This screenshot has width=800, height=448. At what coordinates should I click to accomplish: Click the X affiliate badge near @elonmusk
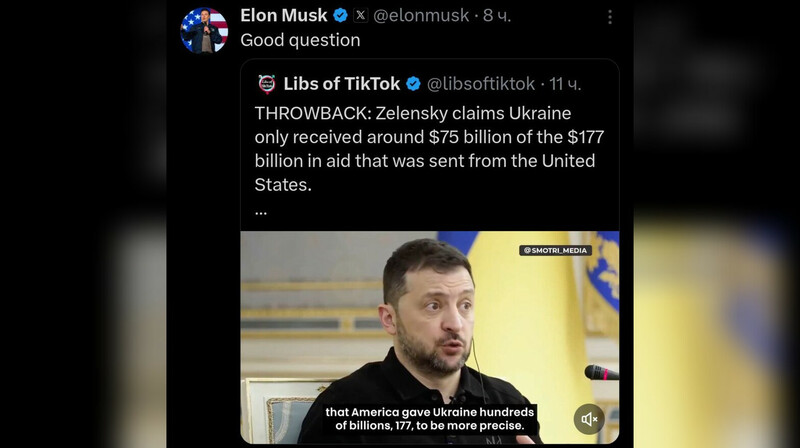(361, 16)
